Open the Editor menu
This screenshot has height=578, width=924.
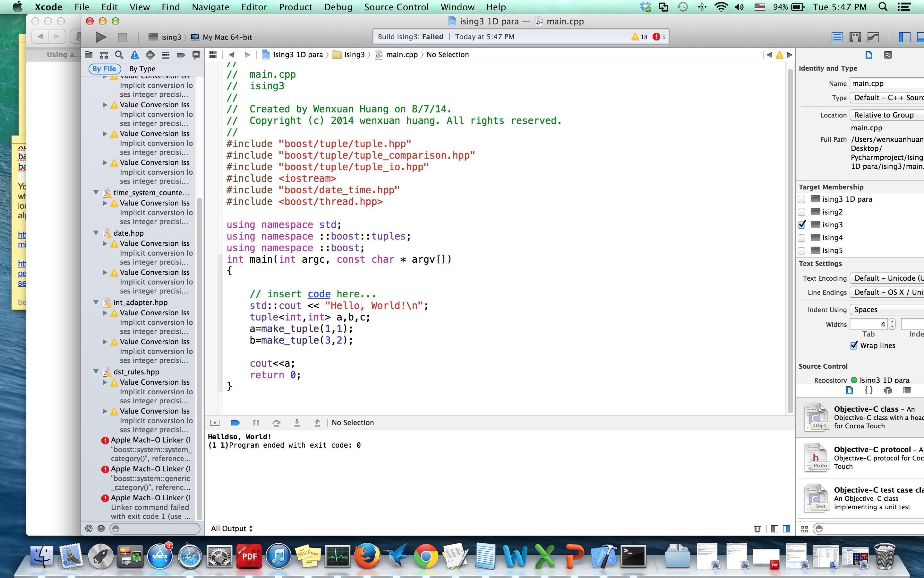point(254,7)
